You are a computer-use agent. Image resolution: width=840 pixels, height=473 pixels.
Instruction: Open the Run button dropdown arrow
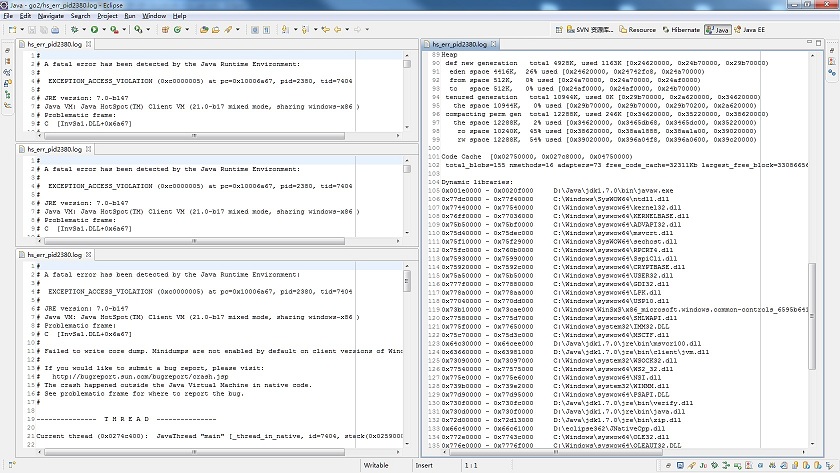coord(105,30)
